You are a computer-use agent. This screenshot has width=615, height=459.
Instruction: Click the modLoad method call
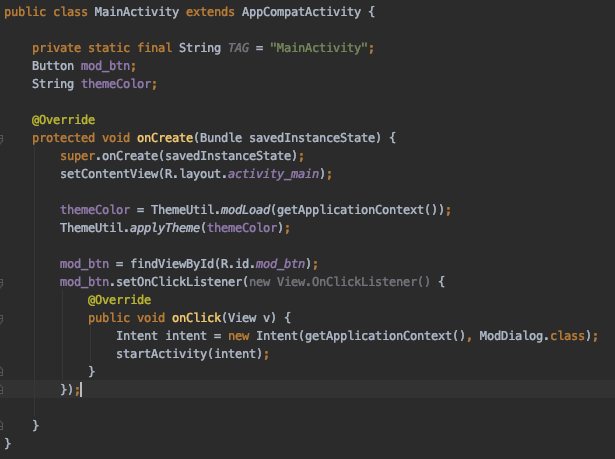tap(246, 210)
